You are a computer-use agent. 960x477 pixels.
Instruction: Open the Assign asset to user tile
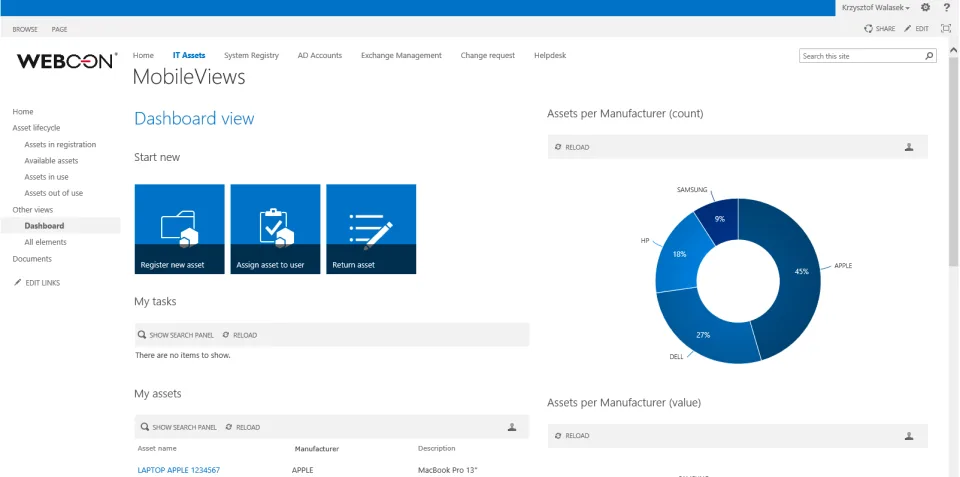[x=276, y=229]
